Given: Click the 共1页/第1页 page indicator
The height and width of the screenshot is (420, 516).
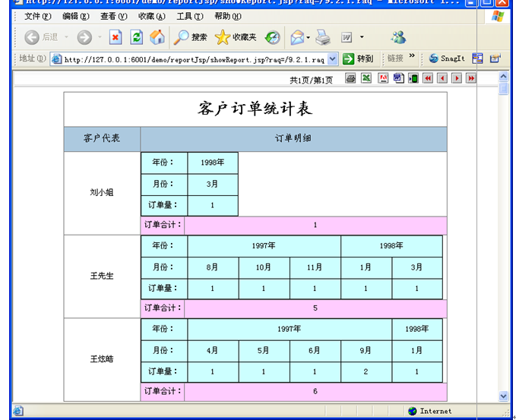Looking at the screenshot, I should [311, 80].
